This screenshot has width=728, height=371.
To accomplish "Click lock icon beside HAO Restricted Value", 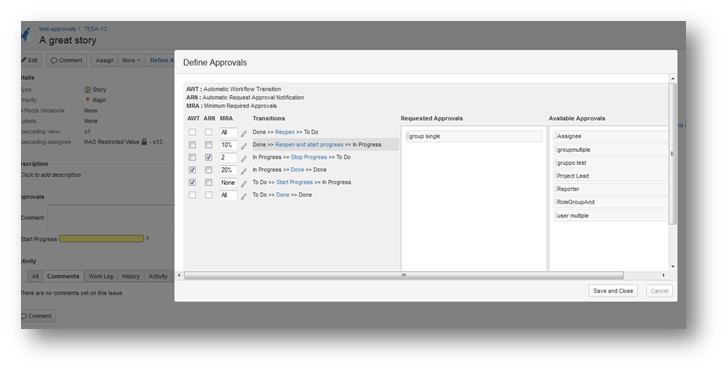I will 144,142.
